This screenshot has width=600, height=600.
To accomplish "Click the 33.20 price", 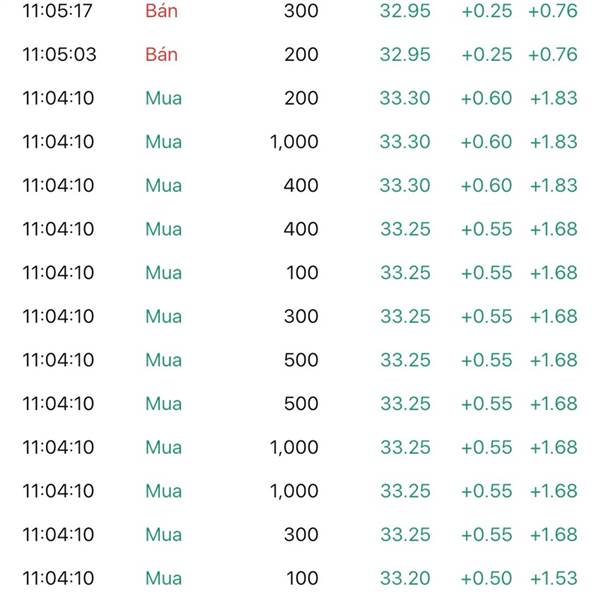I will pyautogui.click(x=405, y=578).
